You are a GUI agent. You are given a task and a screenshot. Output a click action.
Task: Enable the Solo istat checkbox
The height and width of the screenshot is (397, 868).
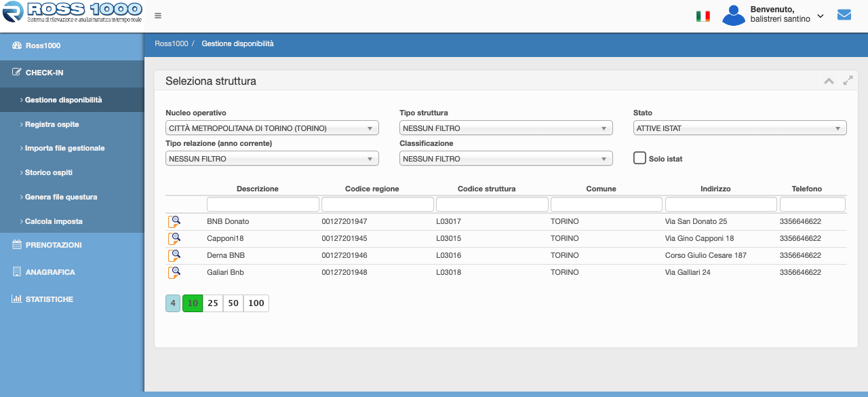[639, 157]
